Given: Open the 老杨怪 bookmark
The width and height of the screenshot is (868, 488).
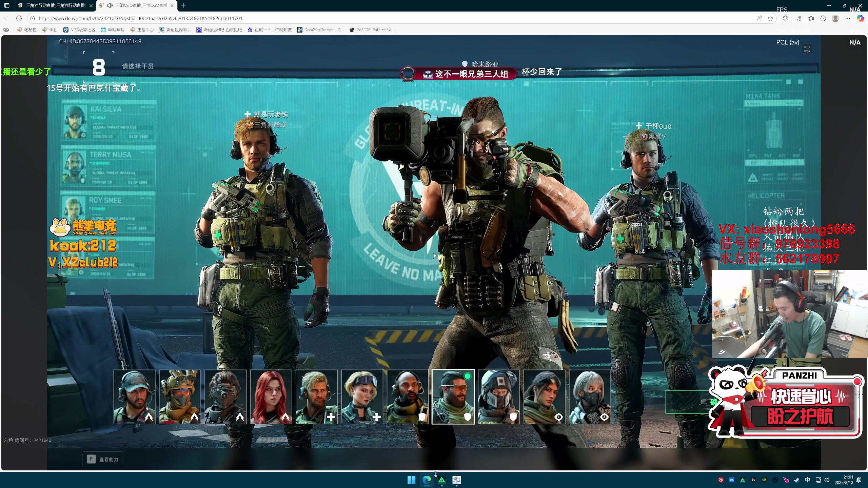Looking at the screenshot, I should 27,30.
